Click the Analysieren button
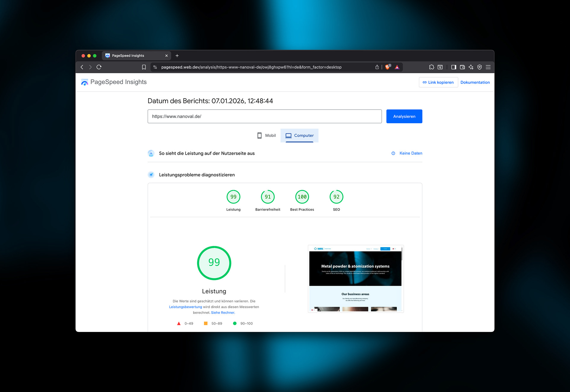Viewport: 570px width, 392px height. click(404, 116)
